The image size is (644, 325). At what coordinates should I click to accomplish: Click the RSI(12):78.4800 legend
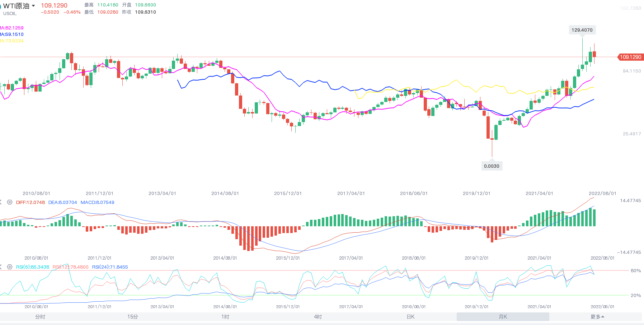(71, 267)
